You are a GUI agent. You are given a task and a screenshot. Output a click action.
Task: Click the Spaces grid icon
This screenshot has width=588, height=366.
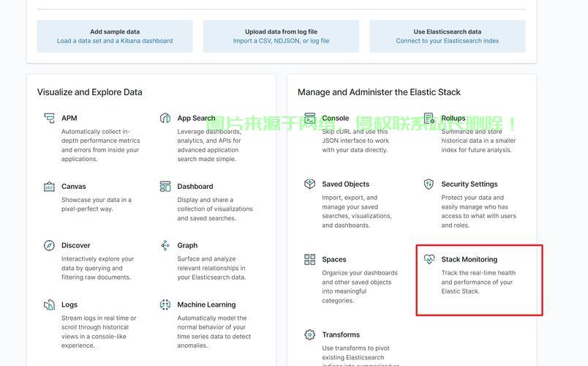[x=310, y=259]
